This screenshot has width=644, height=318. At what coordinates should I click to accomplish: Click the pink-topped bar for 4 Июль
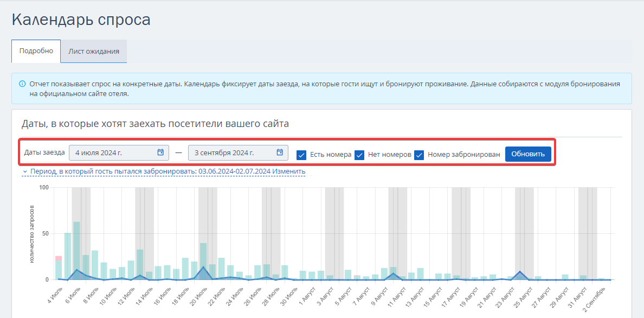[59, 268]
